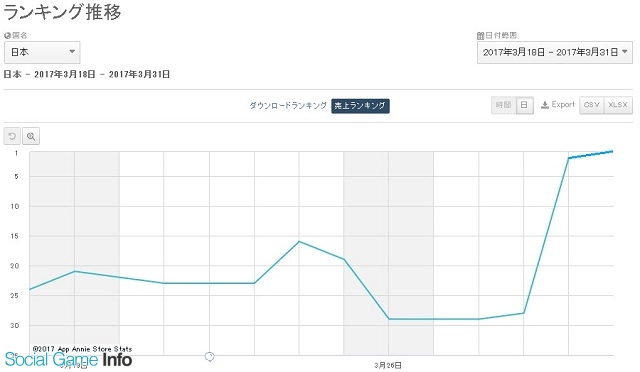Toggle the 日 daily view
This screenshot has width=640, height=372.
tap(524, 105)
